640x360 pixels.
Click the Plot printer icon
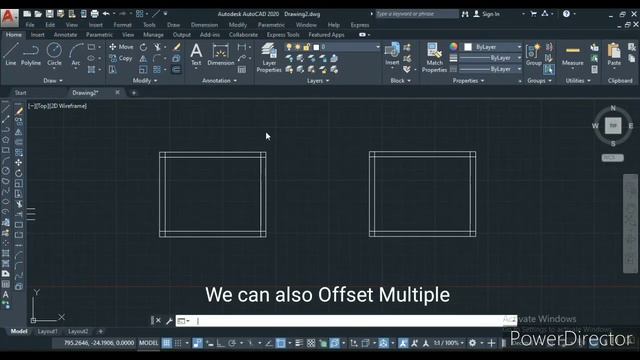pos(94,14)
